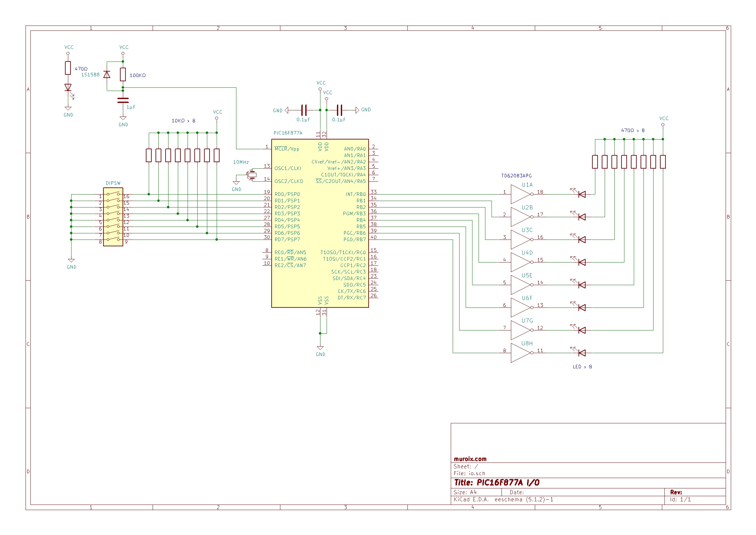Click the muroix.com text in title block
This screenshot has height=535, width=756.
click(x=470, y=459)
